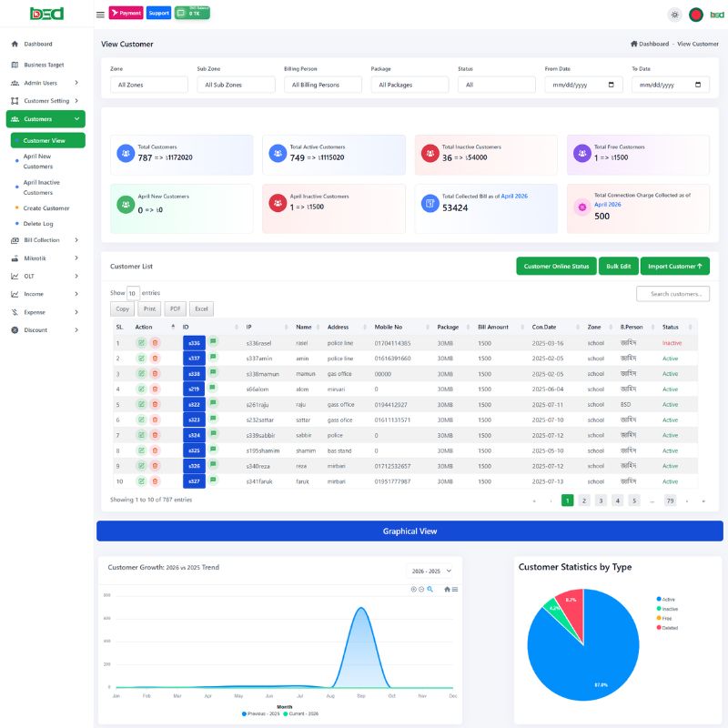The width and height of the screenshot is (728, 728).
Task: Open the Zone filter dropdown
Action: [148, 85]
